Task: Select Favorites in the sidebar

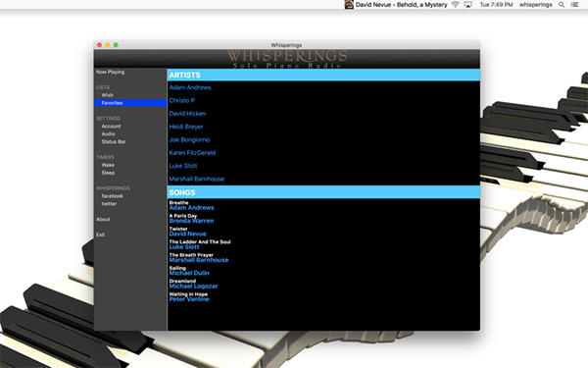Action: 130,103
